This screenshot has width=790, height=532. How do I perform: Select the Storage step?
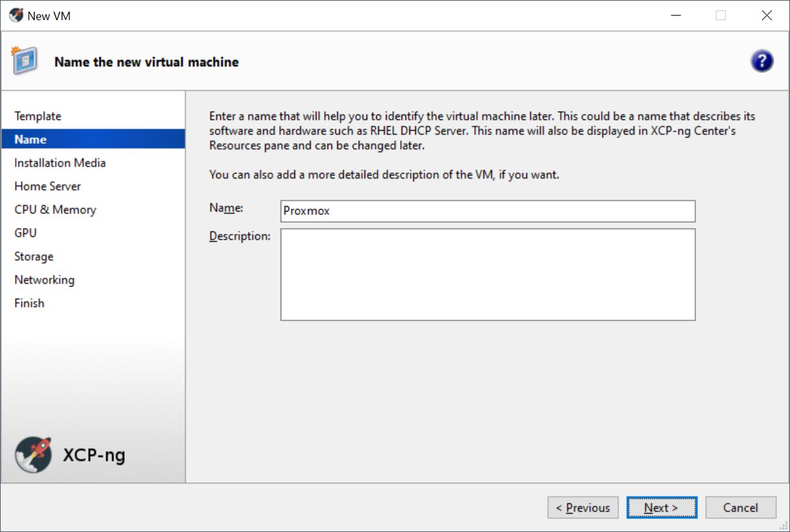coord(34,257)
